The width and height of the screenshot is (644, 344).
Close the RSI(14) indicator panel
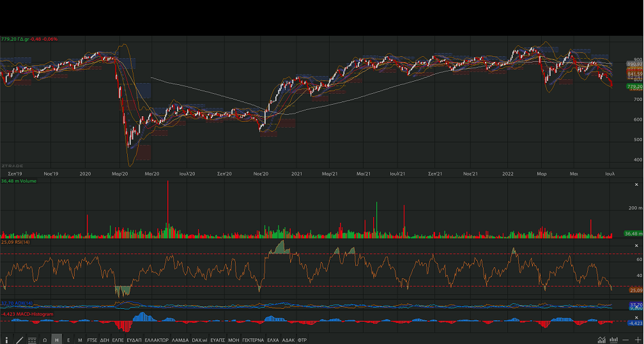[x=636, y=245]
